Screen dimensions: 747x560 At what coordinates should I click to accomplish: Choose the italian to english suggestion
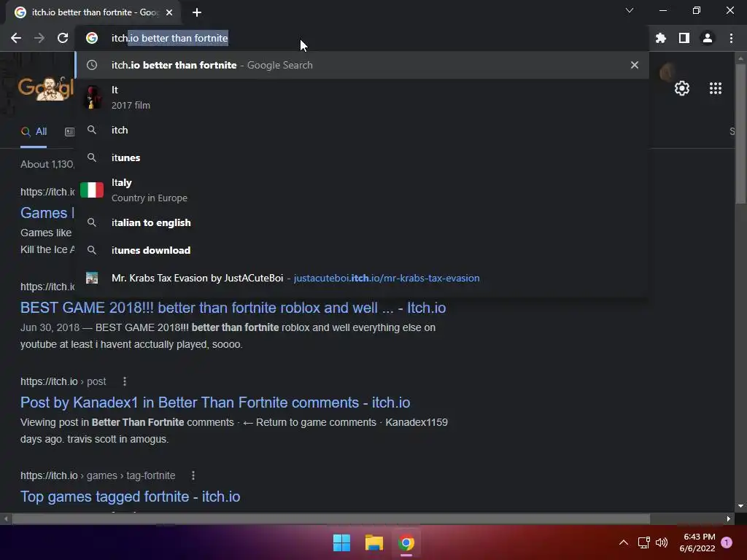pos(362,222)
